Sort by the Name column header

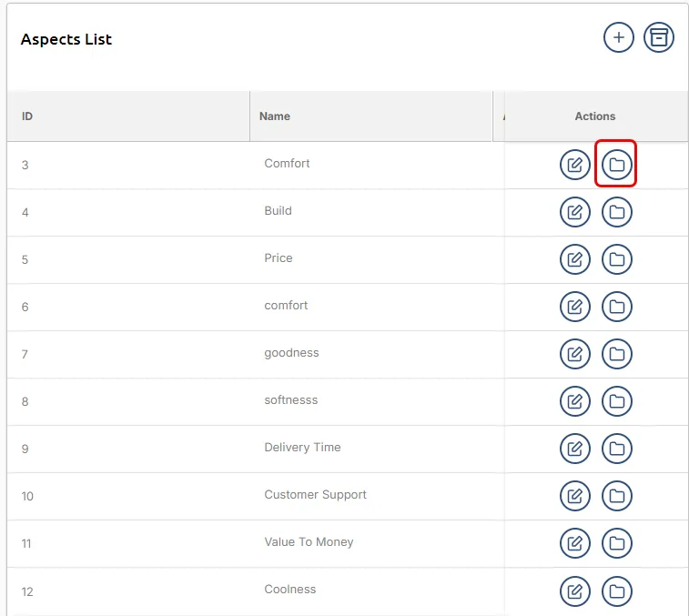370,116
